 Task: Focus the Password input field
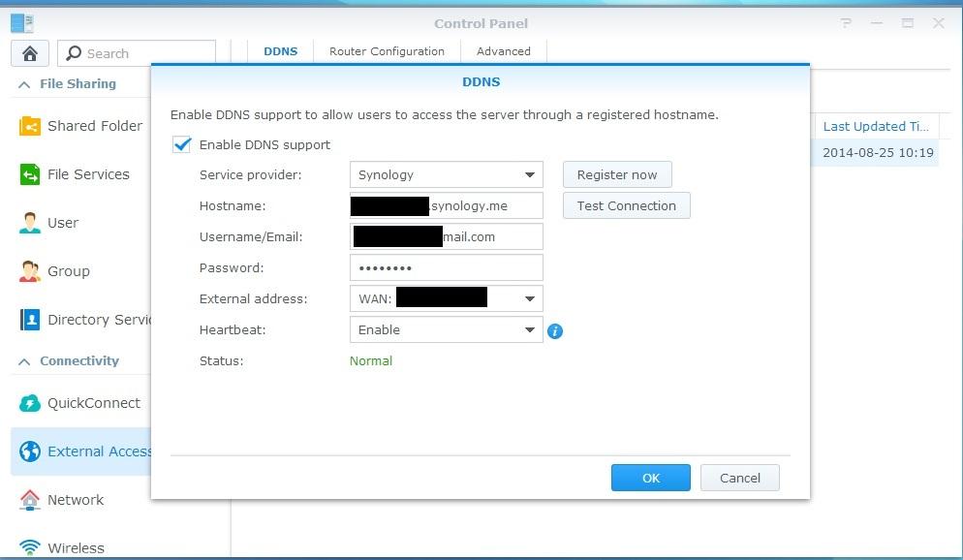point(447,267)
